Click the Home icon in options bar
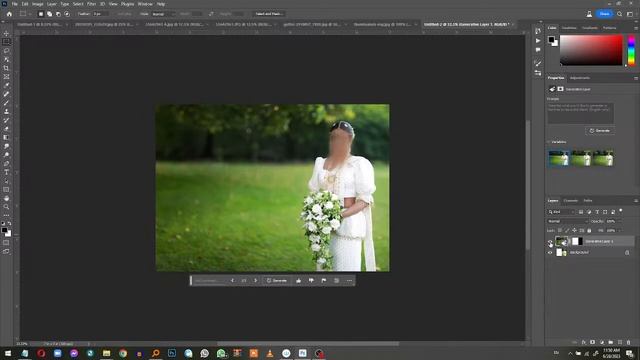The image size is (640, 360). (x=9, y=14)
